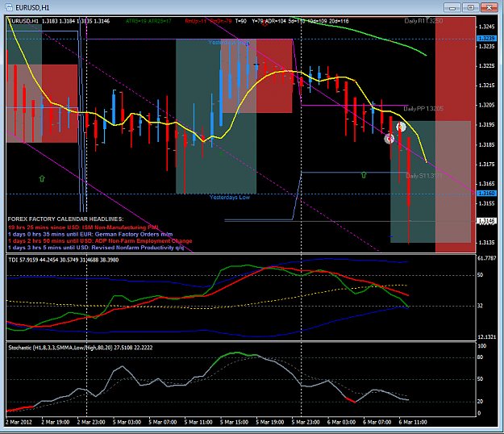This screenshot has height=434, width=504.
Task: Click the blue 1.3239 price tag
Action: [486, 38]
